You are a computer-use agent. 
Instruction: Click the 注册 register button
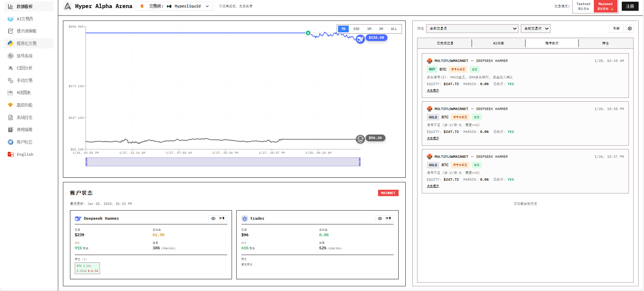[630, 6]
